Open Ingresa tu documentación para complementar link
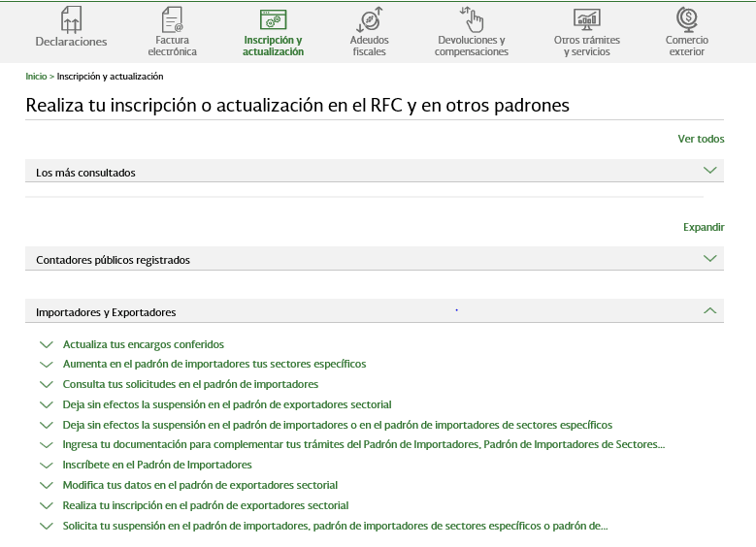Viewport: 756px width, 547px height. (364, 444)
